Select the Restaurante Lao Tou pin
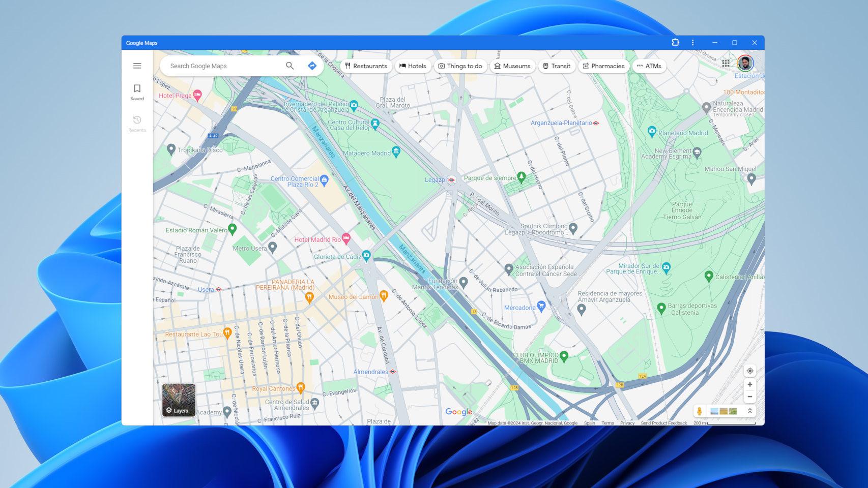The height and width of the screenshot is (488, 868). (x=227, y=333)
